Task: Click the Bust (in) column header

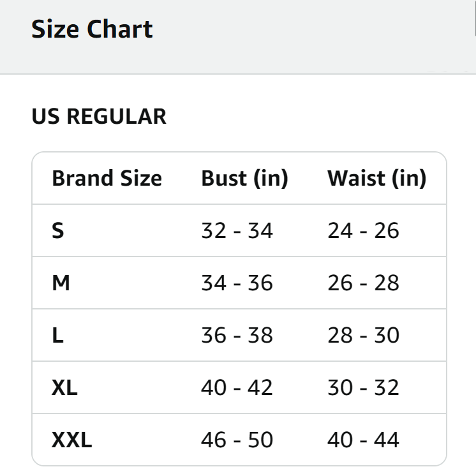Action: tap(244, 178)
